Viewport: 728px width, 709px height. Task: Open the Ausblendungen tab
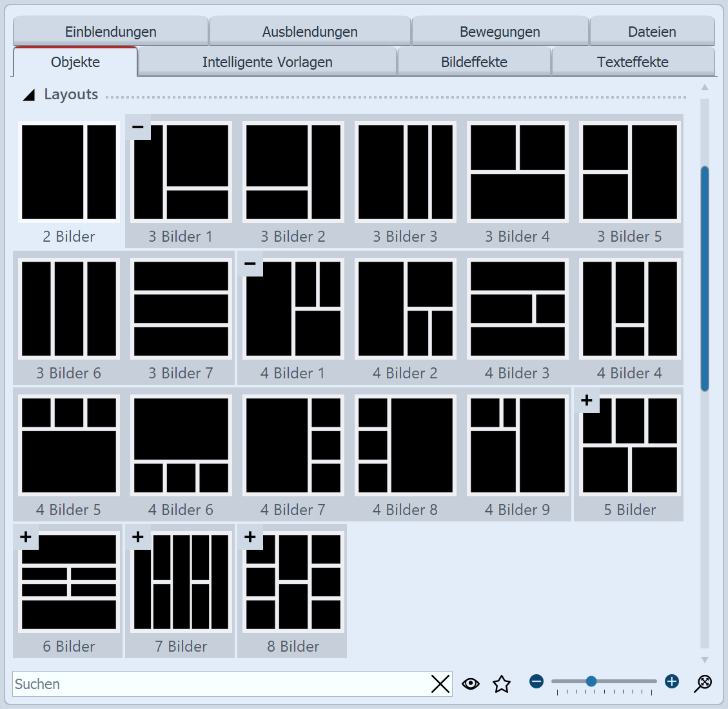pos(310,31)
